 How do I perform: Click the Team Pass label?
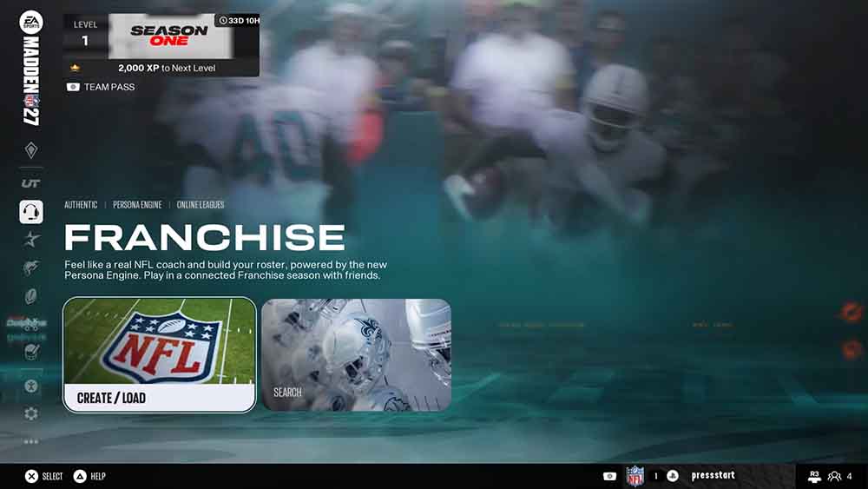(109, 87)
